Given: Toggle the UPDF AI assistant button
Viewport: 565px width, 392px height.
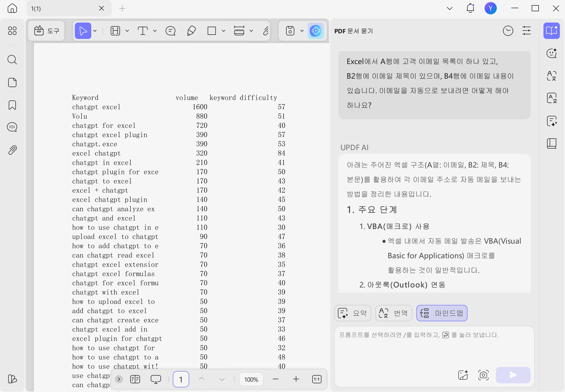Looking at the screenshot, I should pyautogui.click(x=316, y=31).
